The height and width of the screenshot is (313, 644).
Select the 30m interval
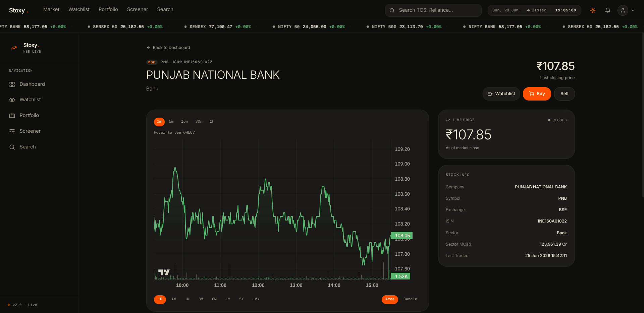(x=199, y=122)
